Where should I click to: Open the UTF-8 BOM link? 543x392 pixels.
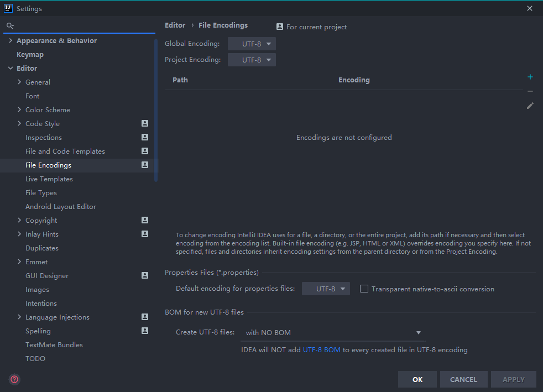(321, 349)
